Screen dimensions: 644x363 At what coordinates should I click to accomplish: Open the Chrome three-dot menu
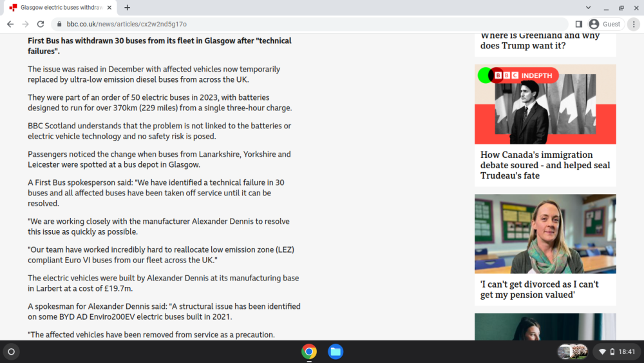tap(634, 25)
